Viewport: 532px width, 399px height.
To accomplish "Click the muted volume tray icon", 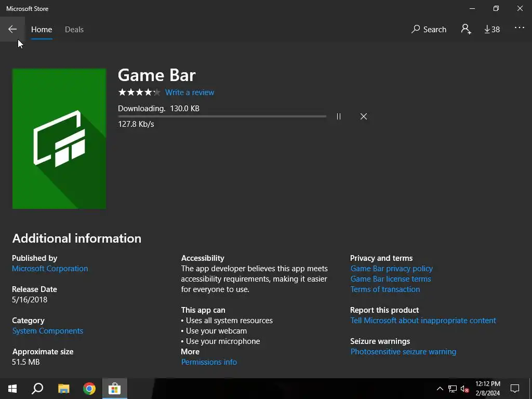I will click(464, 389).
